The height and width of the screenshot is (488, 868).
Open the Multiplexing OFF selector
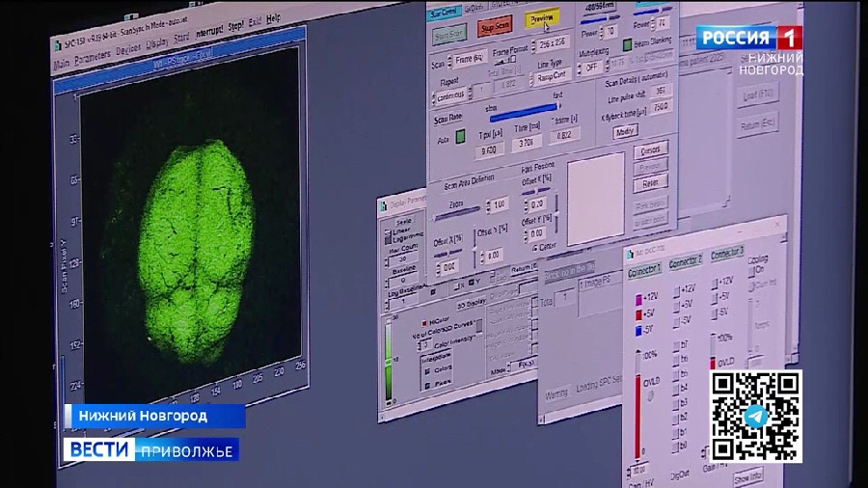(591, 68)
